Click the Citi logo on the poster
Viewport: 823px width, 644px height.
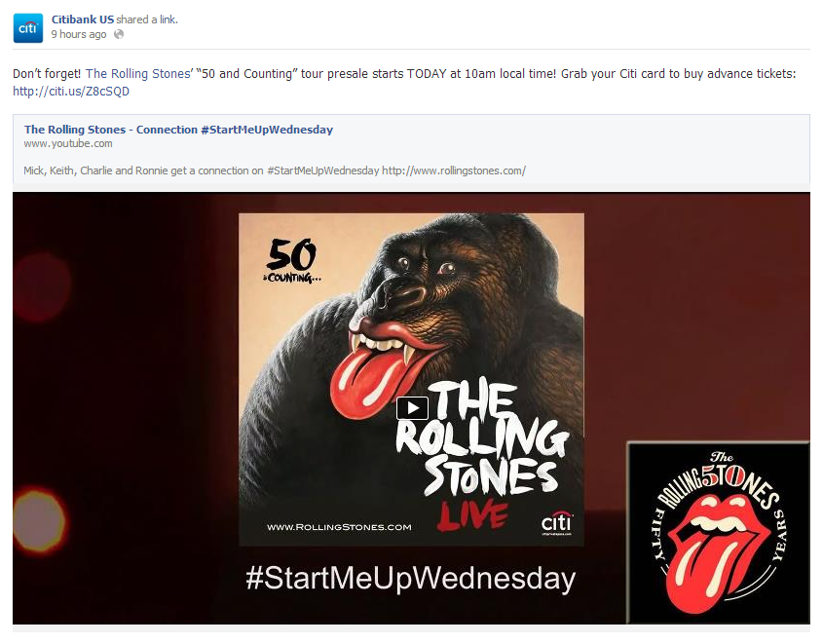click(555, 523)
